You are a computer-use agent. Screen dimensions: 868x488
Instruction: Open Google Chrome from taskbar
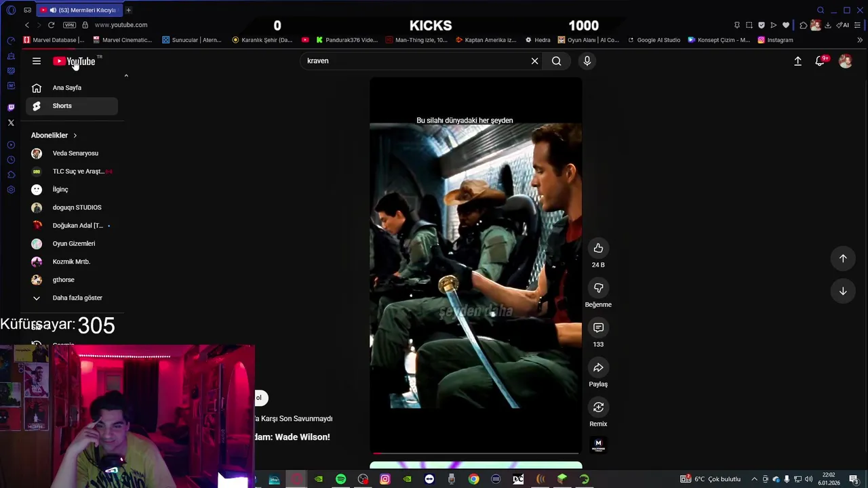click(x=474, y=479)
